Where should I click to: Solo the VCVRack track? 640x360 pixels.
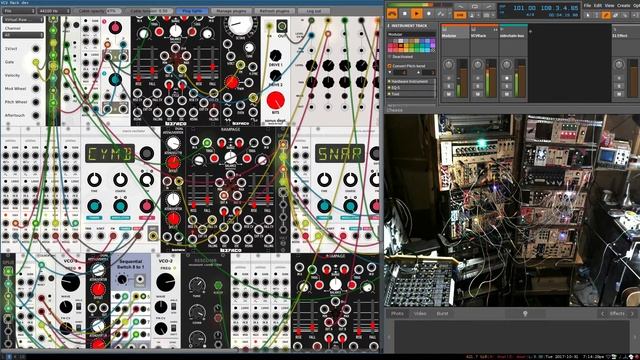pos(478,86)
